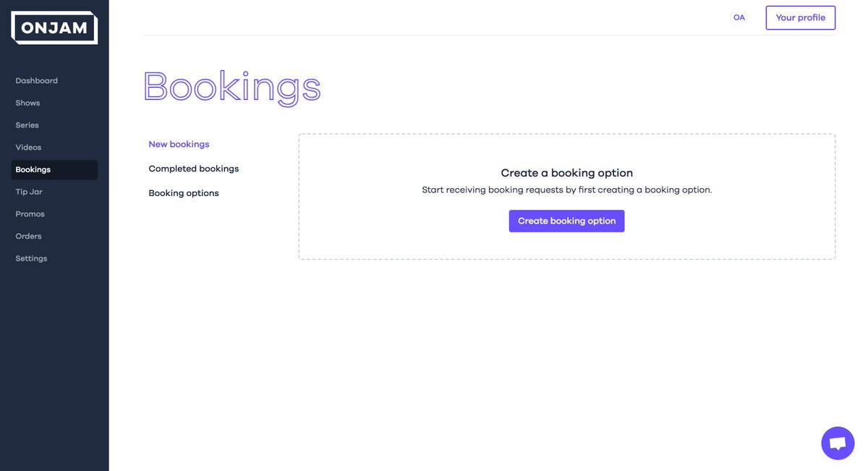The image size is (868, 471).
Task: Open the Orders page
Action: 28,236
